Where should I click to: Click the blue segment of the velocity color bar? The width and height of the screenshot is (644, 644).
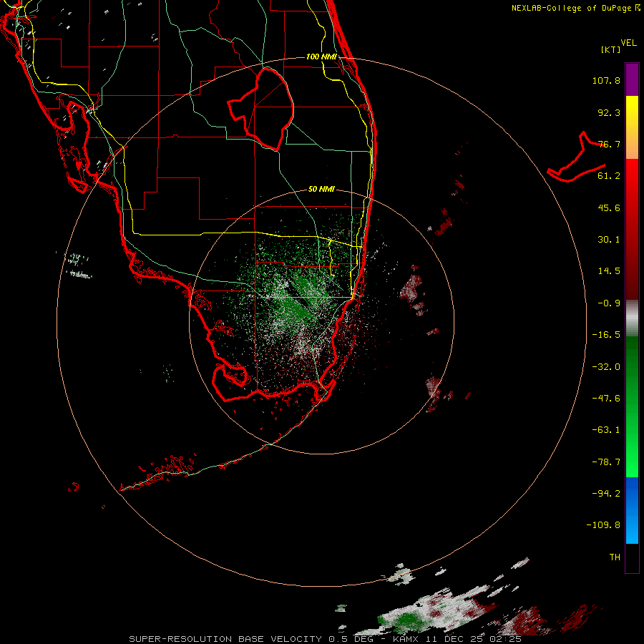point(632,510)
